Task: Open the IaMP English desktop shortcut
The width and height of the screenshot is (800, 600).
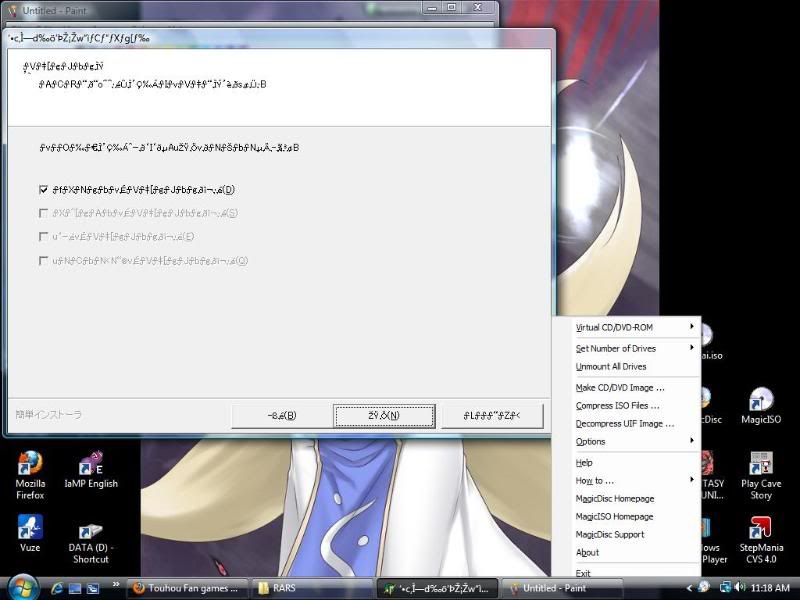Action: pyautogui.click(x=91, y=470)
